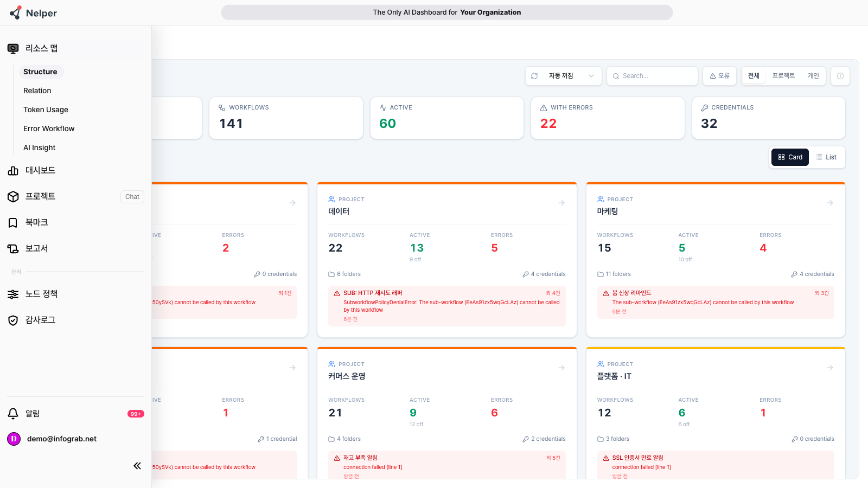Open Token Usage submenu item
This screenshot has width=868, height=488.
click(x=46, y=110)
